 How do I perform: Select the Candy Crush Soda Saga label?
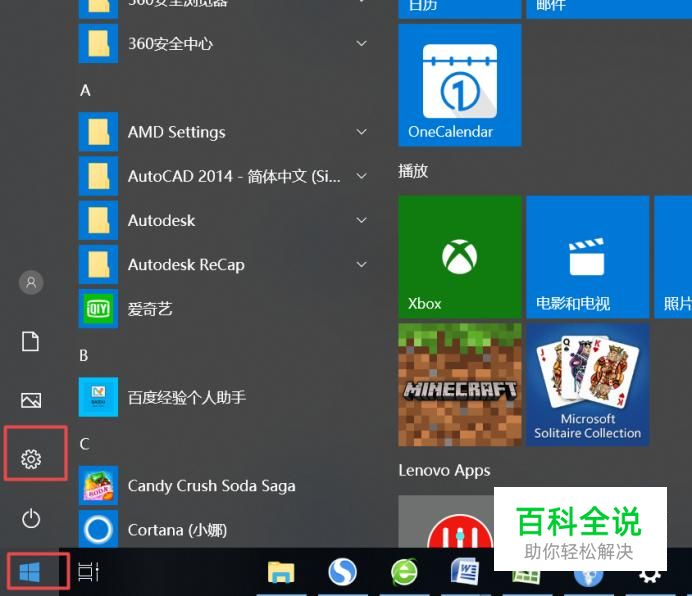[212, 486]
